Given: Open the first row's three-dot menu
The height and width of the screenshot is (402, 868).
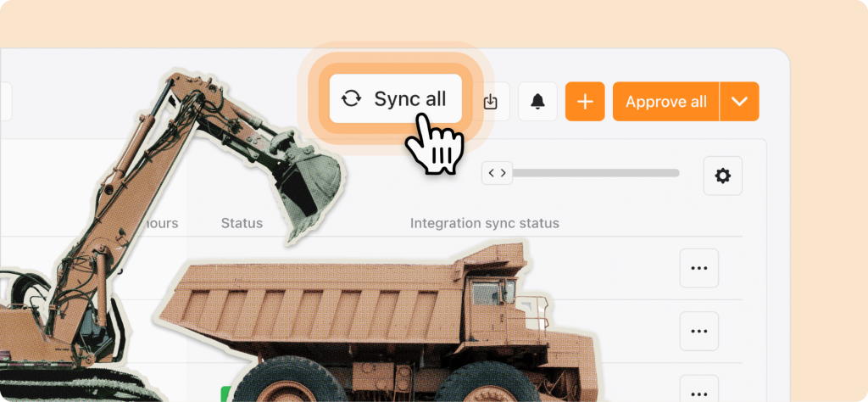Looking at the screenshot, I should [x=699, y=268].
